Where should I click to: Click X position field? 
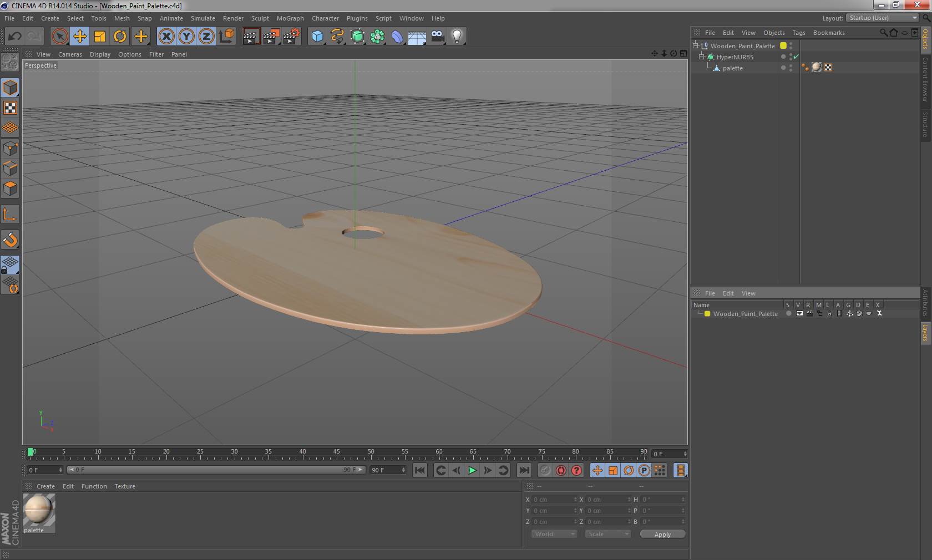pos(555,500)
